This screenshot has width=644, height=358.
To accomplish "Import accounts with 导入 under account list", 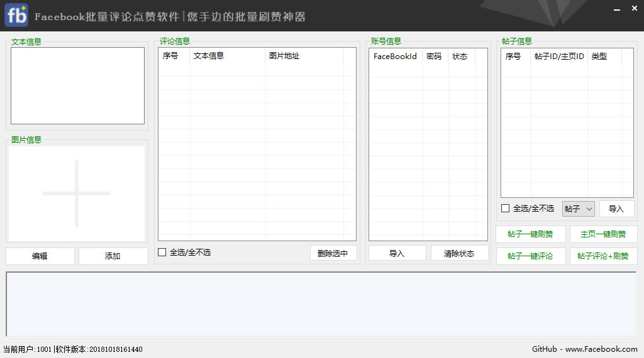I will pyautogui.click(x=397, y=253).
